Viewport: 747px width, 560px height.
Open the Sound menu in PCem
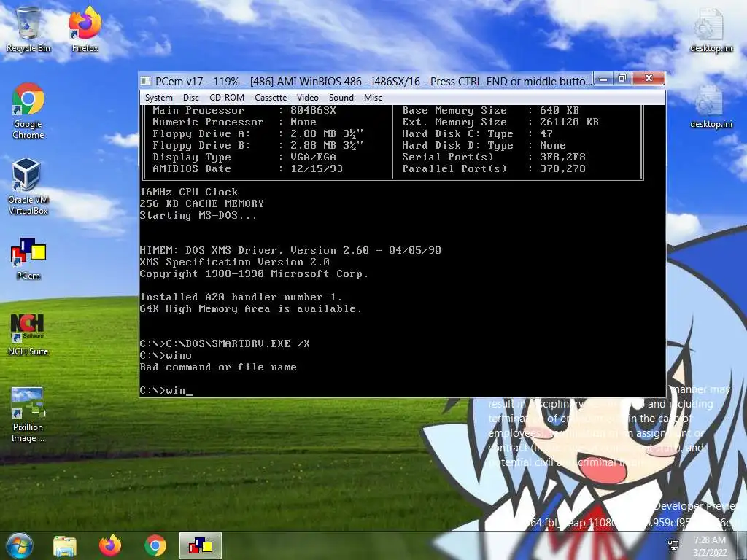pos(341,98)
